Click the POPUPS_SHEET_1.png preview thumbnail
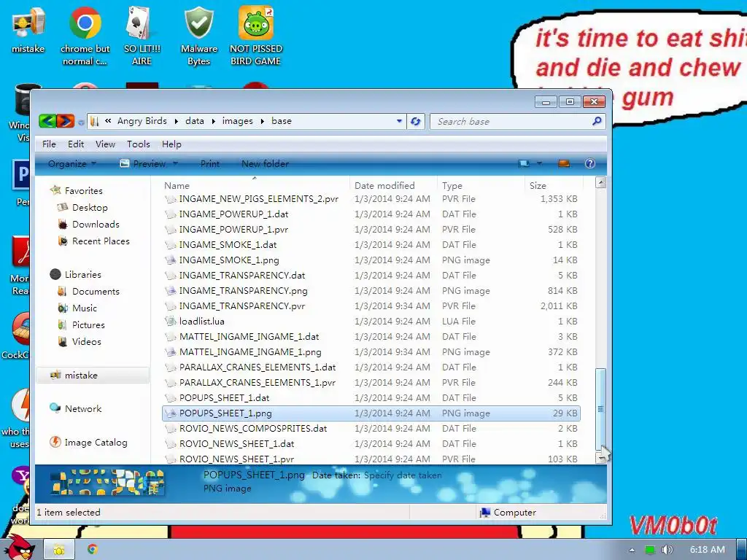747x560 pixels. tap(107, 483)
